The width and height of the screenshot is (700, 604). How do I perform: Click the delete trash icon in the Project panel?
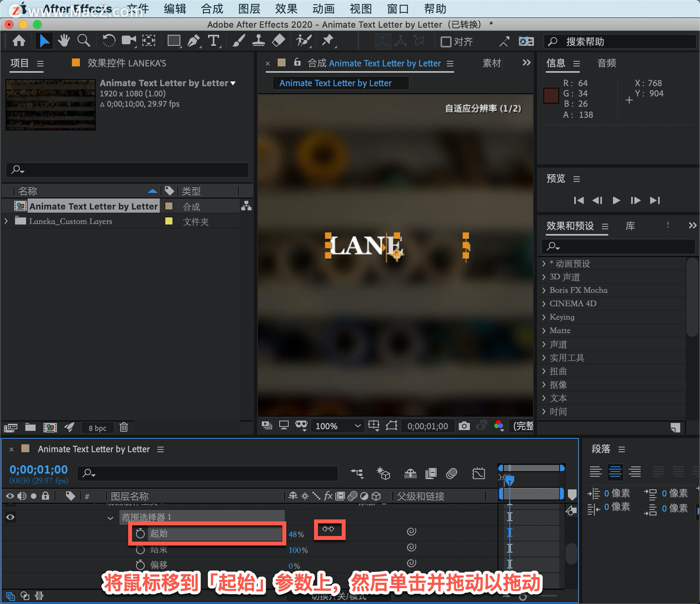124,427
